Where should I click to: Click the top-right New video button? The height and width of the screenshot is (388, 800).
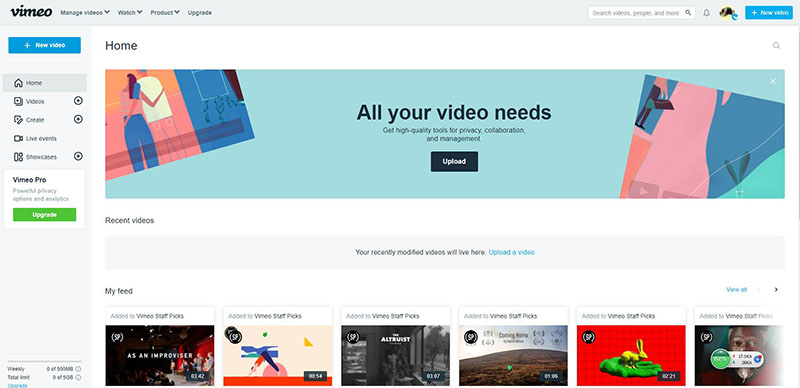(x=769, y=13)
